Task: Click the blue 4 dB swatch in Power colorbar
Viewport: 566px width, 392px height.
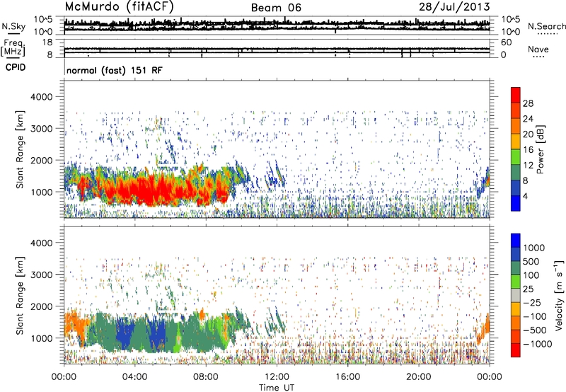Action: [x=516, y=203]
